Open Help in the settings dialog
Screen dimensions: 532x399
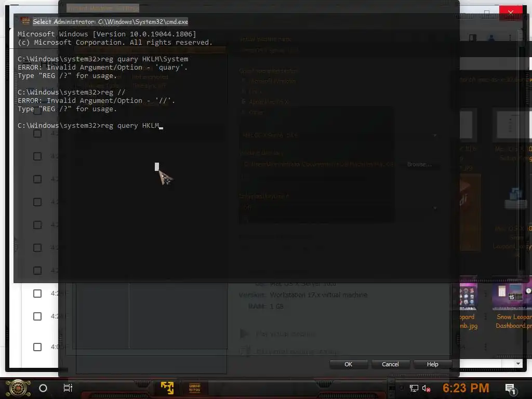tap(433, 364)
